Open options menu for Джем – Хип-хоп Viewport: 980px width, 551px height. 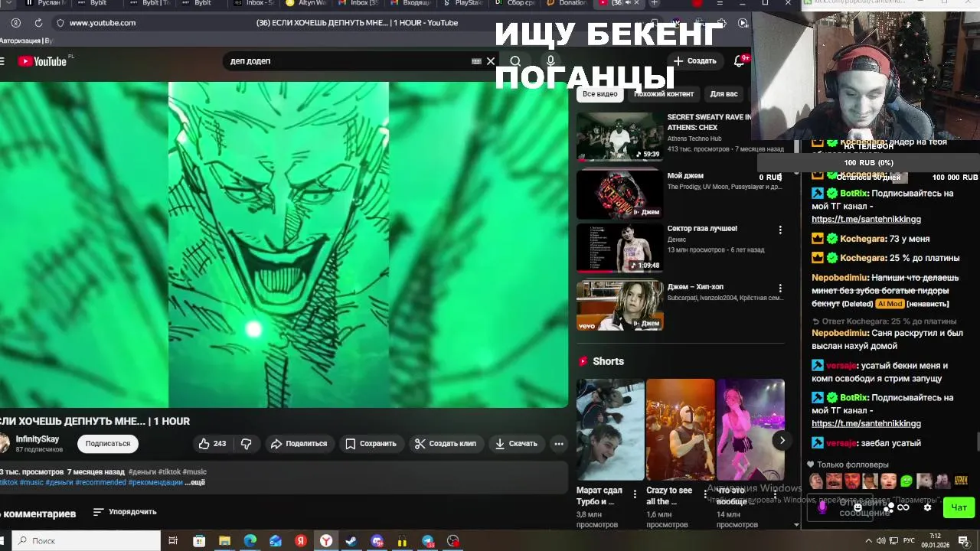(780, 289)
